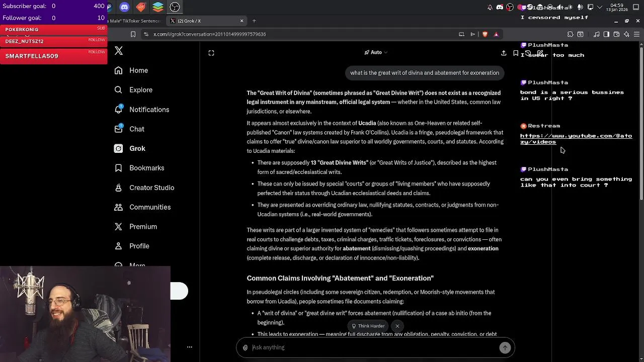The width and height of the screenshot is (644, 362).
Task: Click the attach file paperclip icon
Action: pyautogui.click(x=245, y=347)
